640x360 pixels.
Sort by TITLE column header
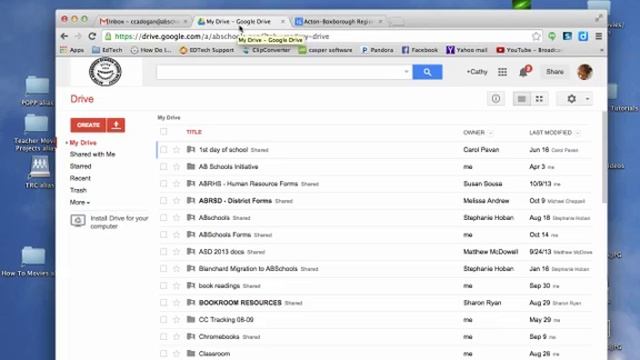[194, 132]
